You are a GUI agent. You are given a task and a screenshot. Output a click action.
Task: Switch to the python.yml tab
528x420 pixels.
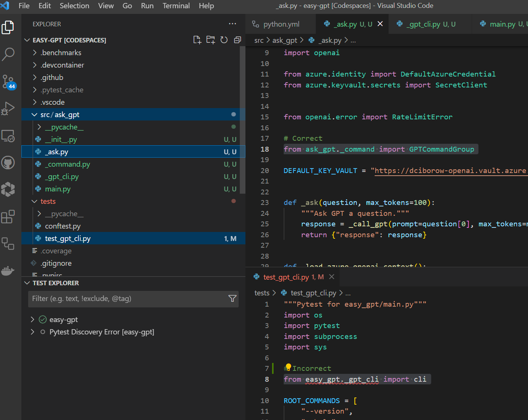pyautogui.click(x=281, y=24)
